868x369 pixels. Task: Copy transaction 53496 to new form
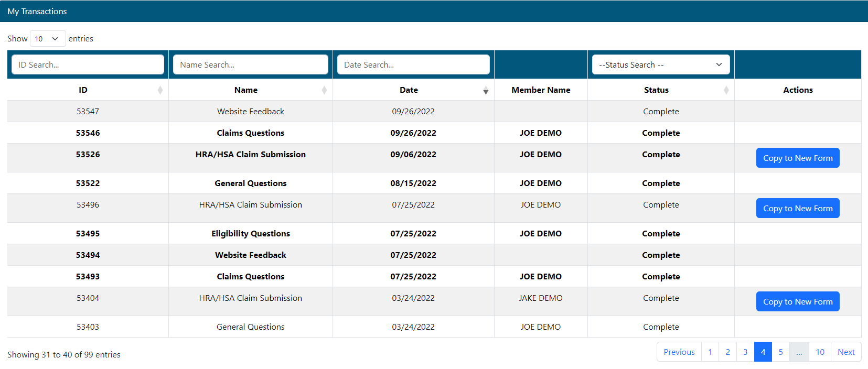pyautogui.click(x=797, y=209)
